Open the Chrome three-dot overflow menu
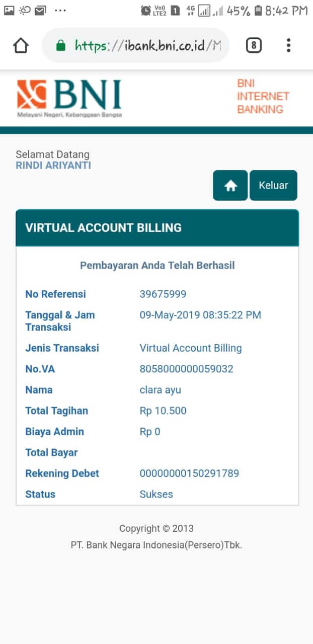 point(288,46)
